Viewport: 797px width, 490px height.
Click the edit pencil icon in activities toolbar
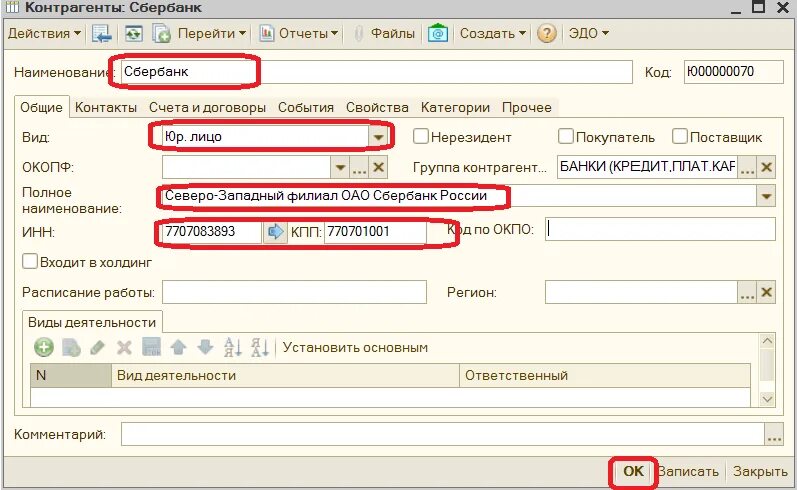point(97,348)
